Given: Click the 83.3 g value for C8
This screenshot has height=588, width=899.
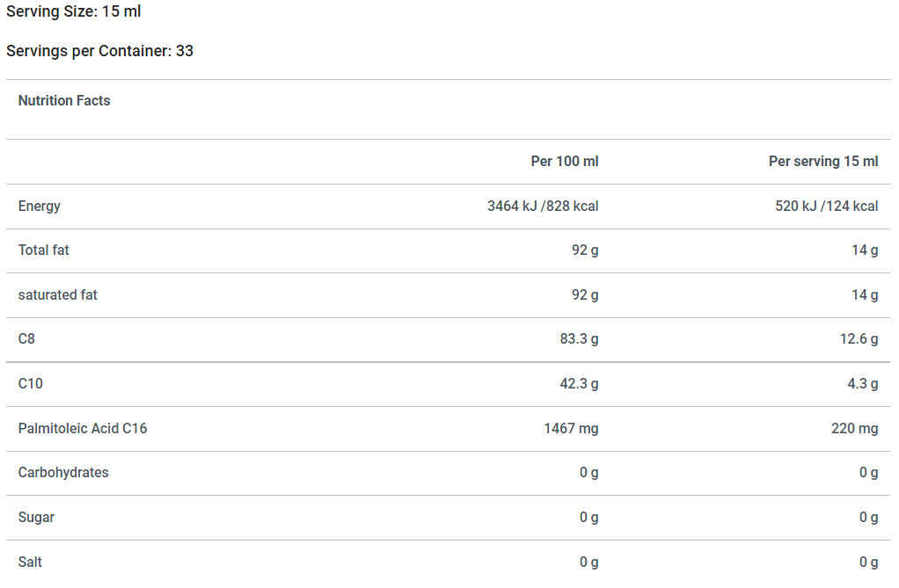Looking at the screenshot, I should 579,339.
